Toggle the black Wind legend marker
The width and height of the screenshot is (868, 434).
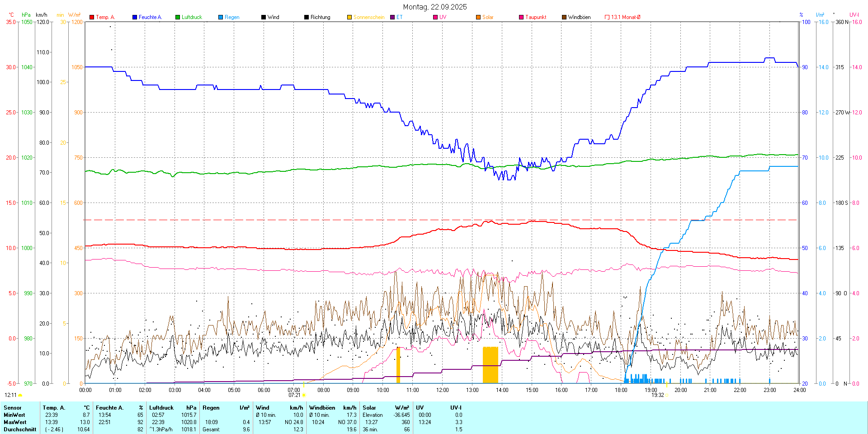coord(264,17)
